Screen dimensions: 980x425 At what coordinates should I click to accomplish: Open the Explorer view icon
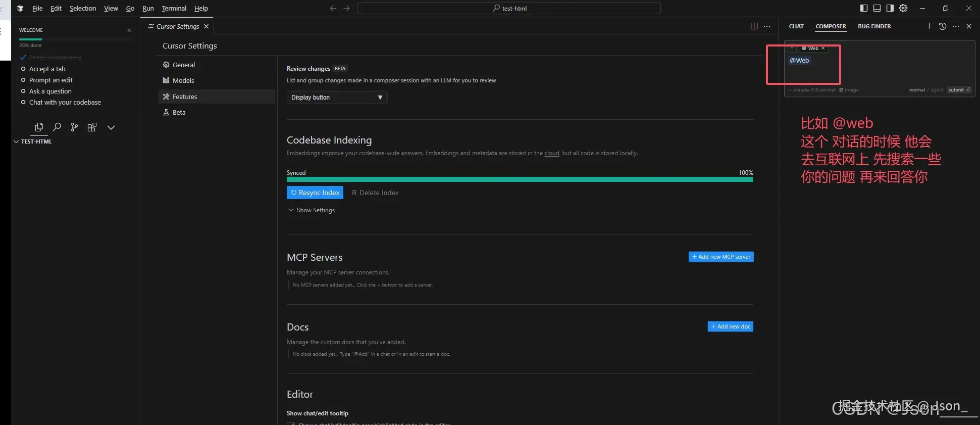39,127
